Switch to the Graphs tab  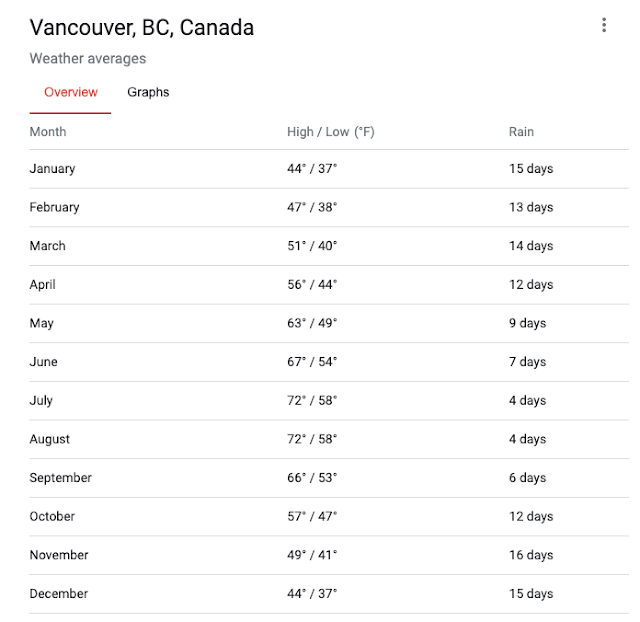pos(148,92)
